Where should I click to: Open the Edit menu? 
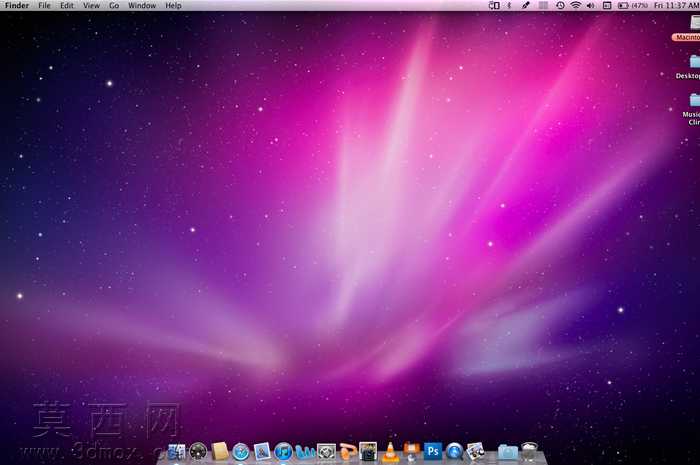pos(67,5)
